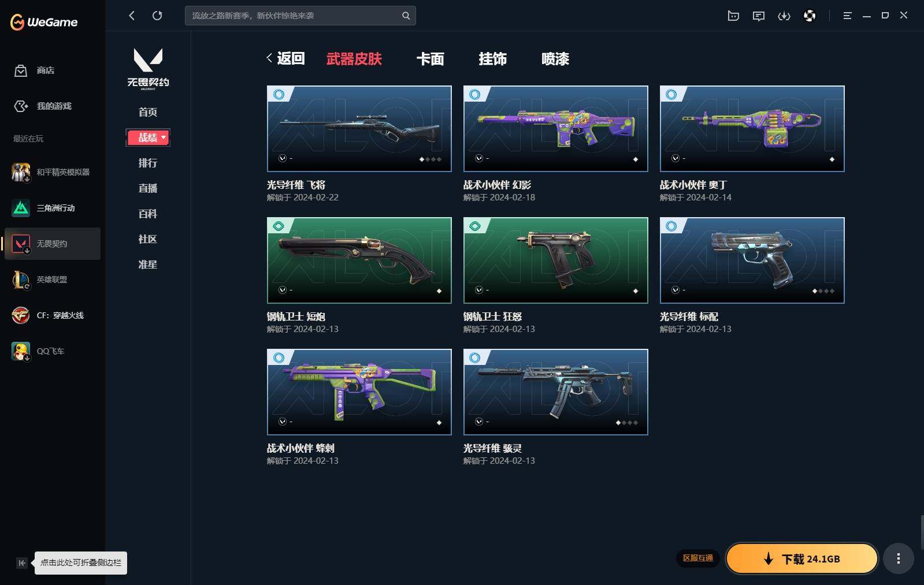Expand the chevron circle on 钢轨卫士 短炮 card

click(x=283, y=290)
